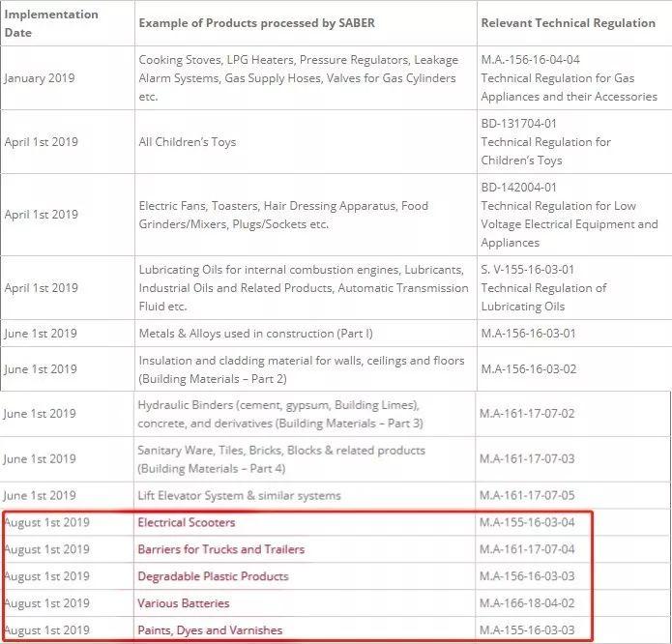Select June 1st 2019 date in Metals & Alloys row
This screenshot has width=672, height=644.
click(41, 334)
